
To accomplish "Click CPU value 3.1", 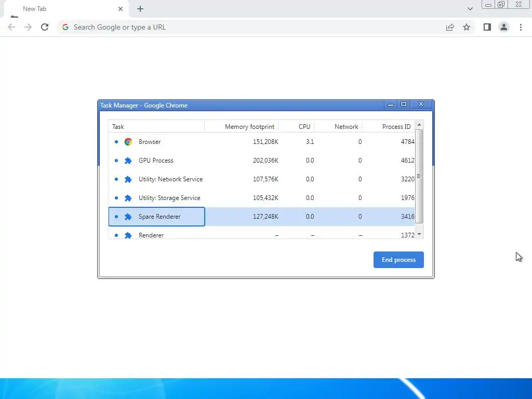I will 310,142.
